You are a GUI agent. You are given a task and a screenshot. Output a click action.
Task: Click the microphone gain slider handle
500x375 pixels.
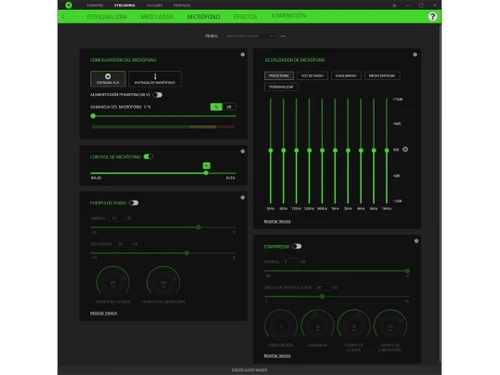point(93,116)
